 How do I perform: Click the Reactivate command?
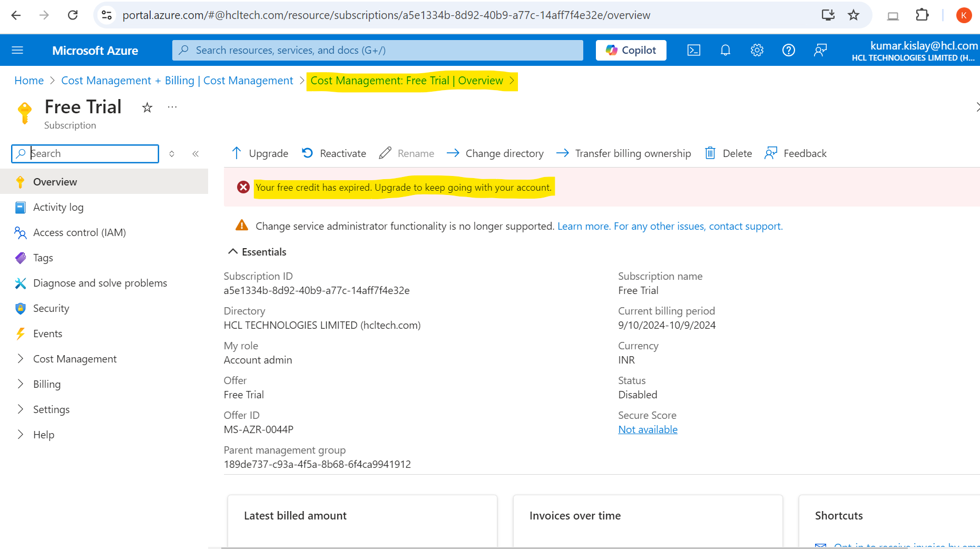[x=334, y=153]
